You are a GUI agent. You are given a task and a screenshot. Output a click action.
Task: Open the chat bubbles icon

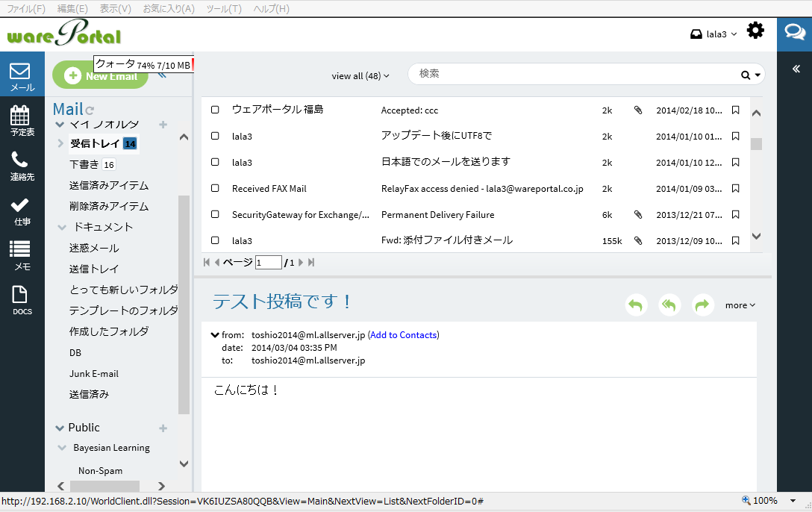[794, 32]
